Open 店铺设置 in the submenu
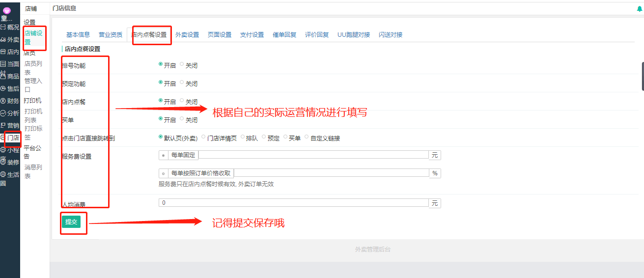This screenshot has width=644, height=278. pos(34,37)
